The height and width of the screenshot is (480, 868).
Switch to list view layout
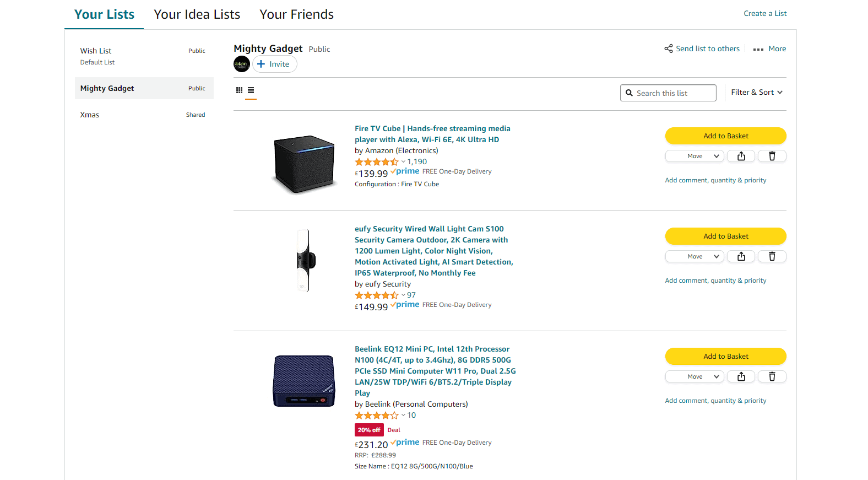(251, 90)
